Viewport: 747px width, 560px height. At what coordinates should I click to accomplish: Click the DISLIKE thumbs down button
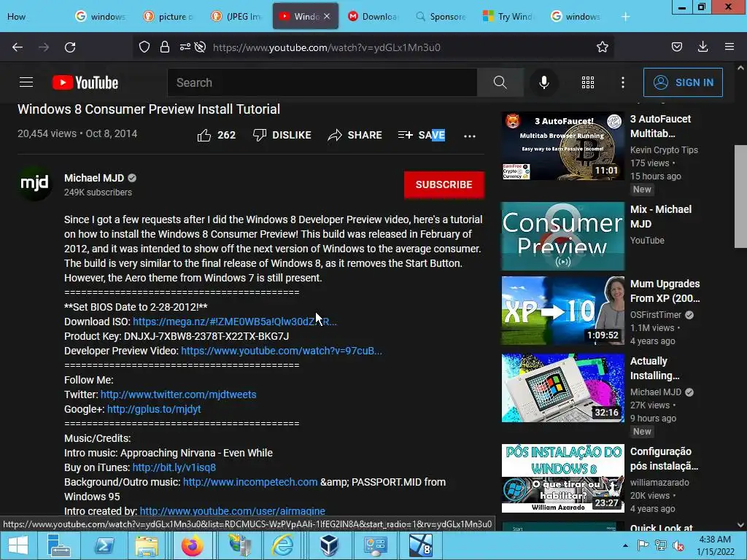[282, 135]
